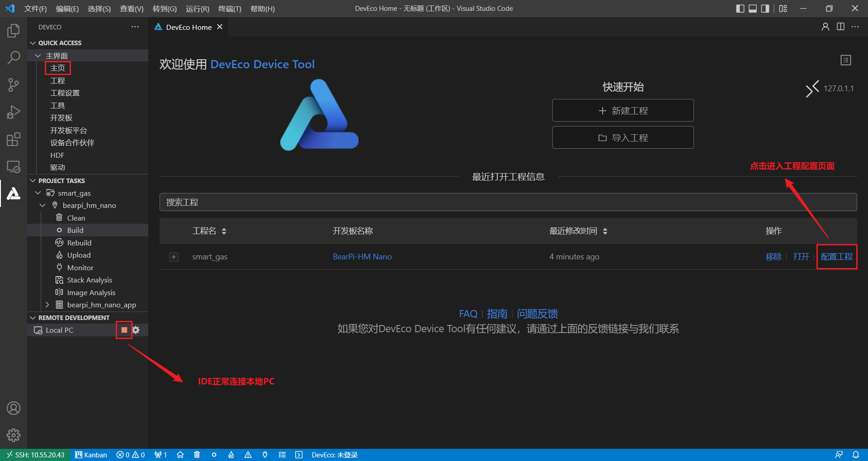The height and width of the screenshot is (461, 868).
Task: Collapse the 主界面 tree node
Action: click(38, 56)
